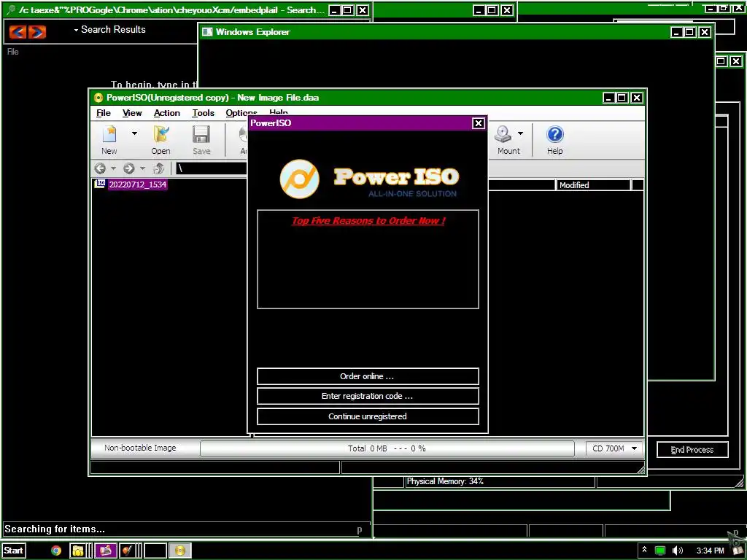Minimize the PowerISO main window
This screenshot has width=747, height=560.
tap(608, 98)
